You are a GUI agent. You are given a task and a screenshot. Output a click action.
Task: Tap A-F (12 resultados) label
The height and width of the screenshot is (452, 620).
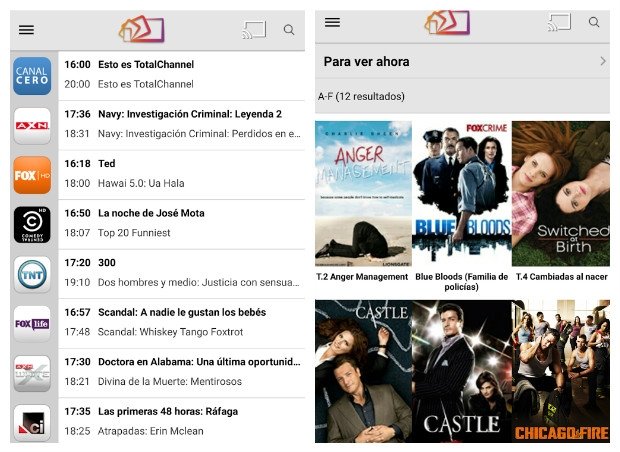tap(361, 96)
